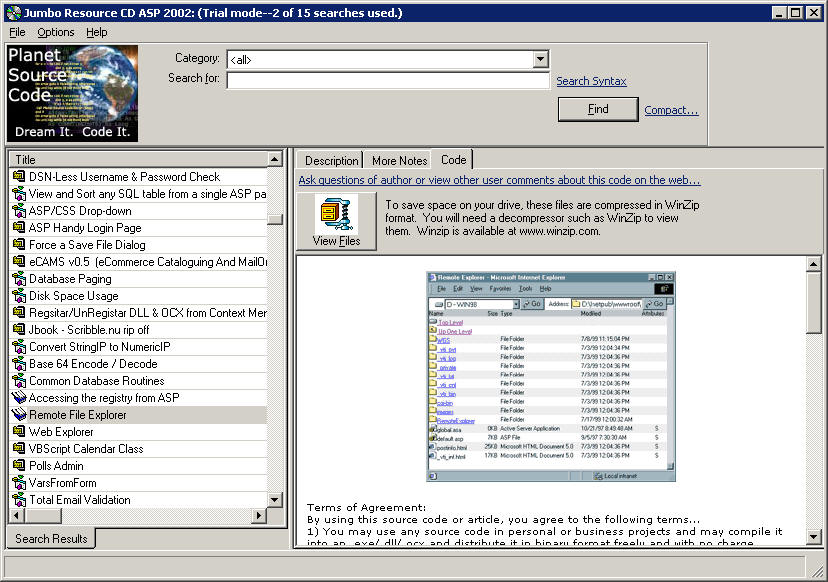Select the "Base 64 Encode / Decode" title
The height and width of the screenshot is (582, 828).
(x=93, y=363)
